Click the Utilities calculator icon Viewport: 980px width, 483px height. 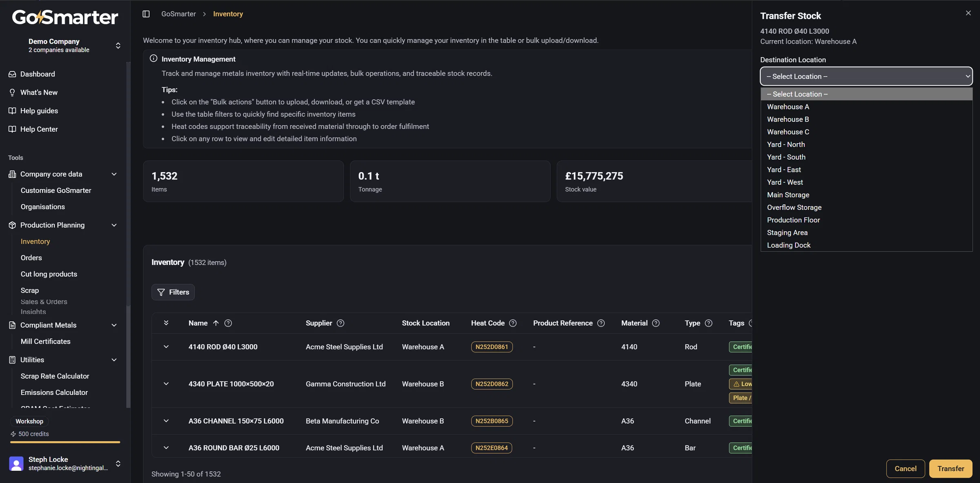click(12, 360)
